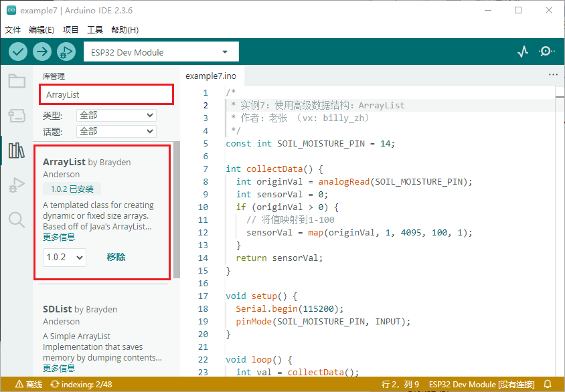
Task: Open the ESP32 Dev Module board selector
Action: point(161,52)
